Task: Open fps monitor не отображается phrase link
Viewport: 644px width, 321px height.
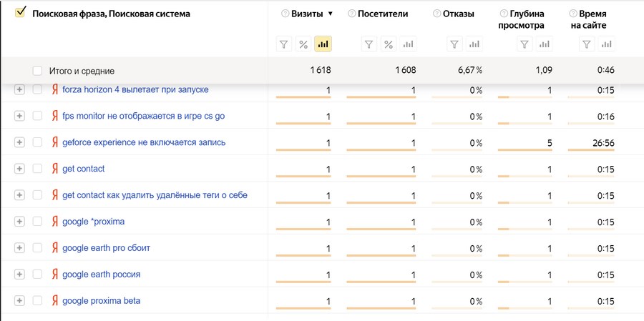Action: [x=144, y=116]
